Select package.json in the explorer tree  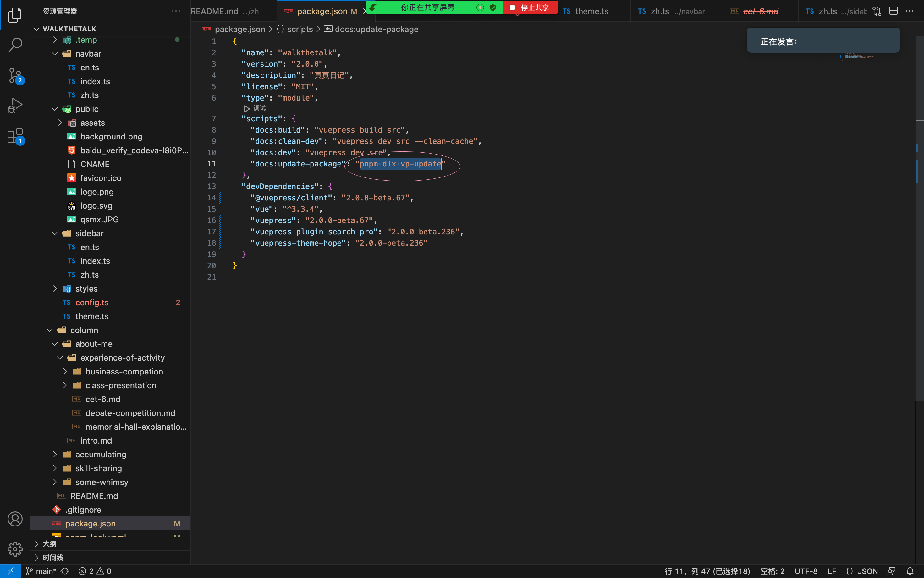pos(110,523)
